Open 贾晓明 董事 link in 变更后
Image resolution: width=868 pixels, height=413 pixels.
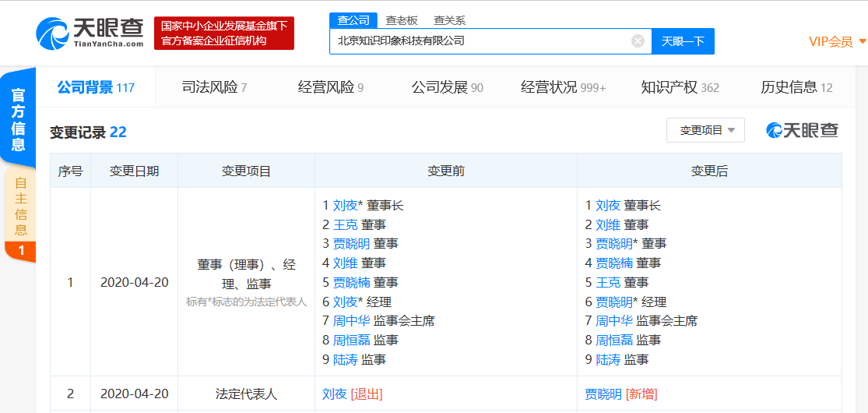[614, 243]
